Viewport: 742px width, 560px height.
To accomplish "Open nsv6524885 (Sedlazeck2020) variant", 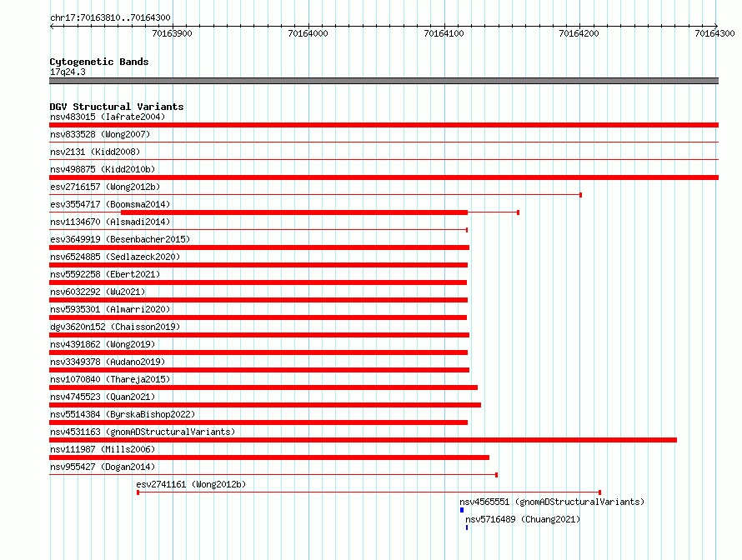I will click(x=115, y=257).
